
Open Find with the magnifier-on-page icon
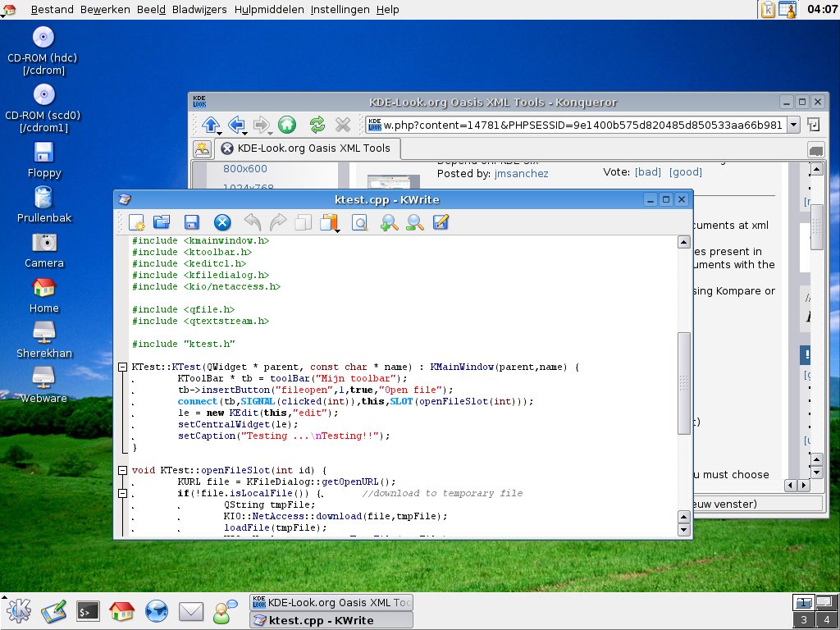click(x=359, y=222)
